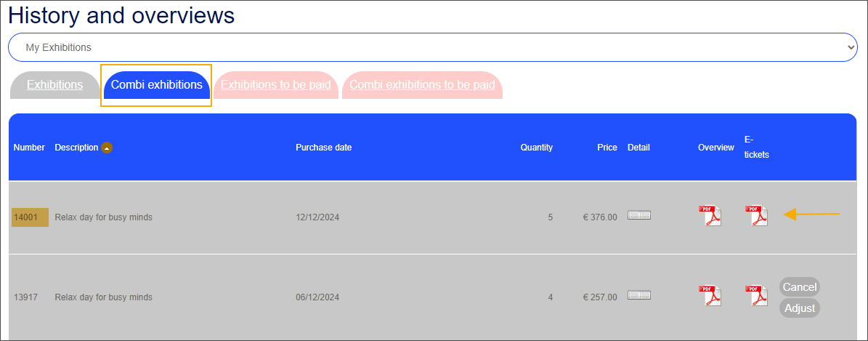868x341 pixels.
Task: Open Overview PDF for order 13917
Action: tap(710, 296)
